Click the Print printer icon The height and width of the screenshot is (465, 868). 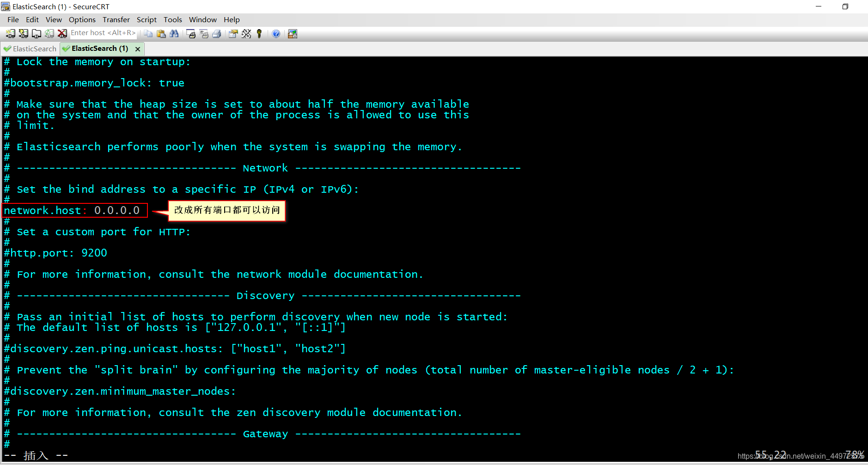[x=216, y=34]
